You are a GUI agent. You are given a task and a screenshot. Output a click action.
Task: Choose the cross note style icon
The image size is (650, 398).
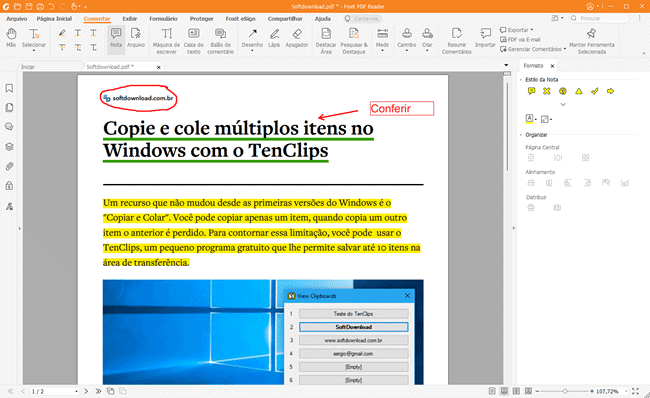click(x=547, y=91)
